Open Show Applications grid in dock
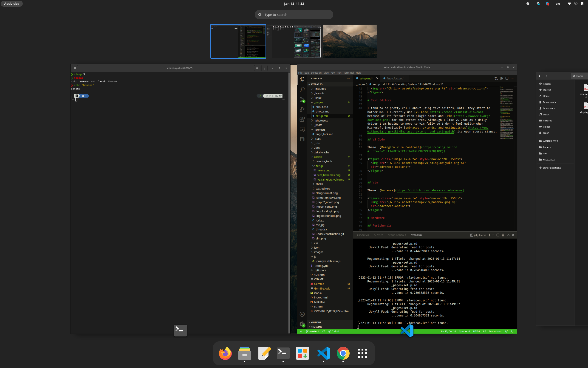588x368 pixels. pos(362,353)
